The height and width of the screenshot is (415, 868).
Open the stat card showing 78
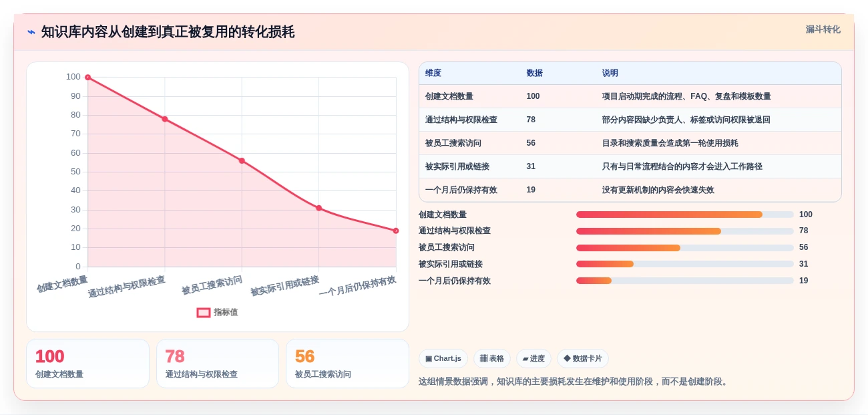tap(218, 364)
